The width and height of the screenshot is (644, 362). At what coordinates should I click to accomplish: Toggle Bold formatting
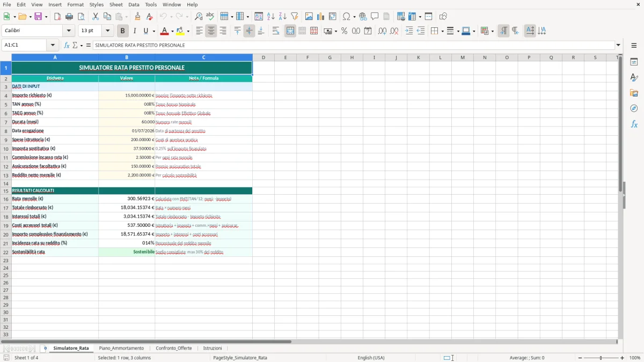pyautogui.click(x=123, y=31)
